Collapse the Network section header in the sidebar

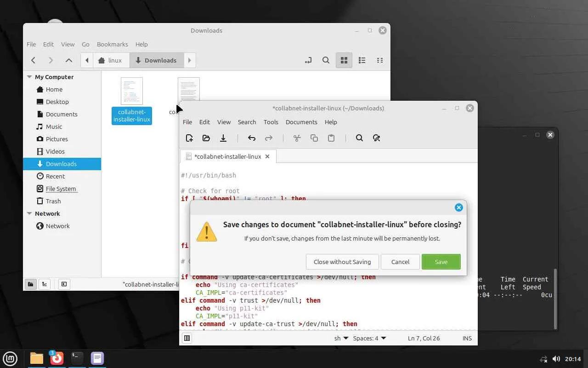pyautogui.click(x=29, y=213)
